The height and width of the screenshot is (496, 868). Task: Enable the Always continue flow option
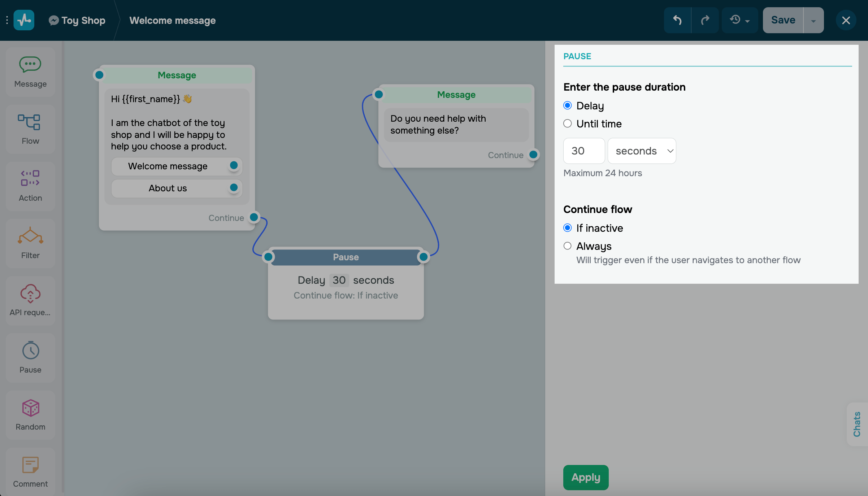568,246
